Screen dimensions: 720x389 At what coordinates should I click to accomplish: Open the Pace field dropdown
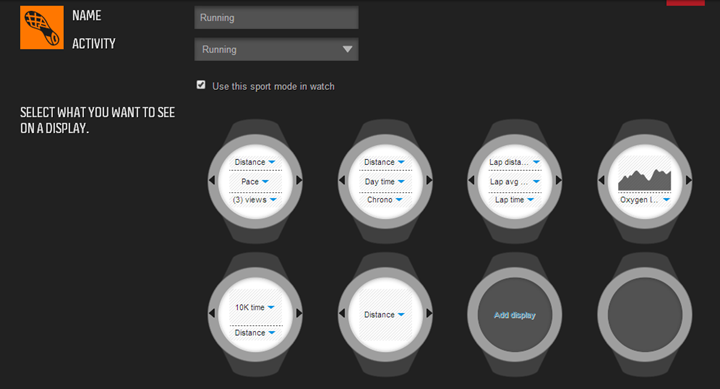tap(255, 181)
